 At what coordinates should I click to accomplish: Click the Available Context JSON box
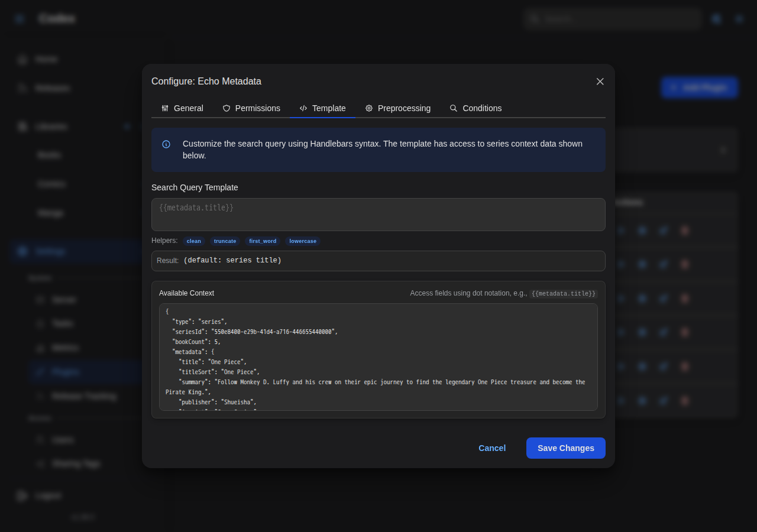[378, 357]
